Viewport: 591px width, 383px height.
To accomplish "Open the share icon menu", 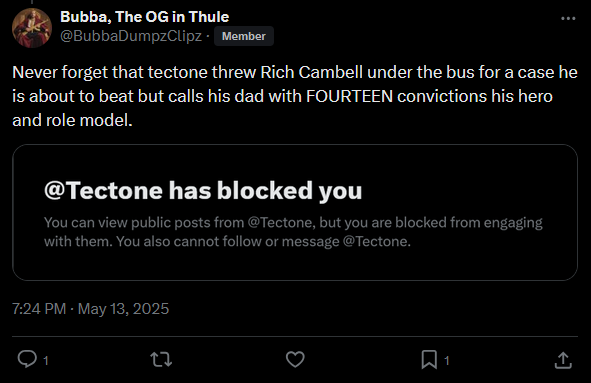I will click(x=563, y=360).
